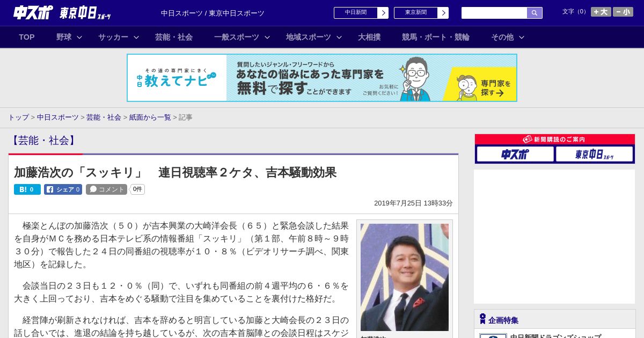Expand the サッカー dropdown chevron
644x338 pixels.
(x=136, y=37)
